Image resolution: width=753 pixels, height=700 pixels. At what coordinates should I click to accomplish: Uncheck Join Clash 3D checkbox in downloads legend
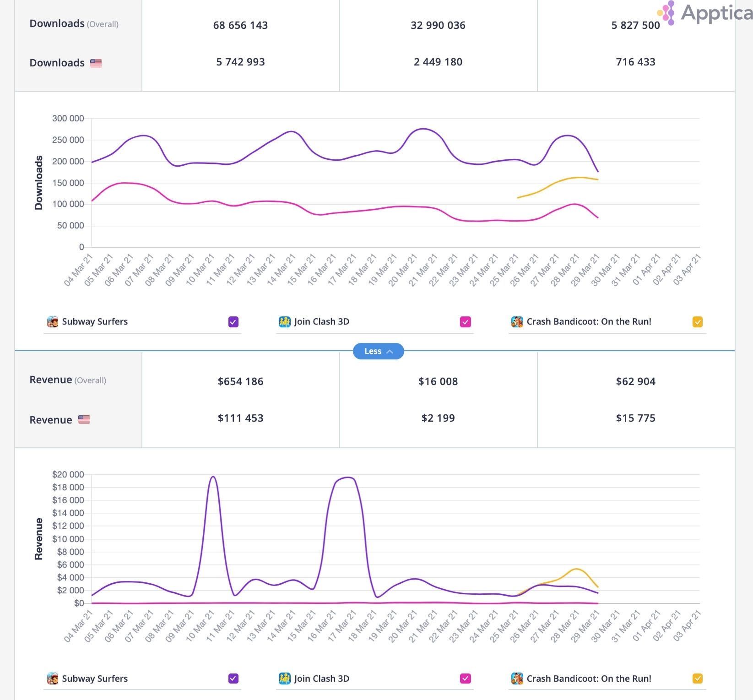pos(466,322)
